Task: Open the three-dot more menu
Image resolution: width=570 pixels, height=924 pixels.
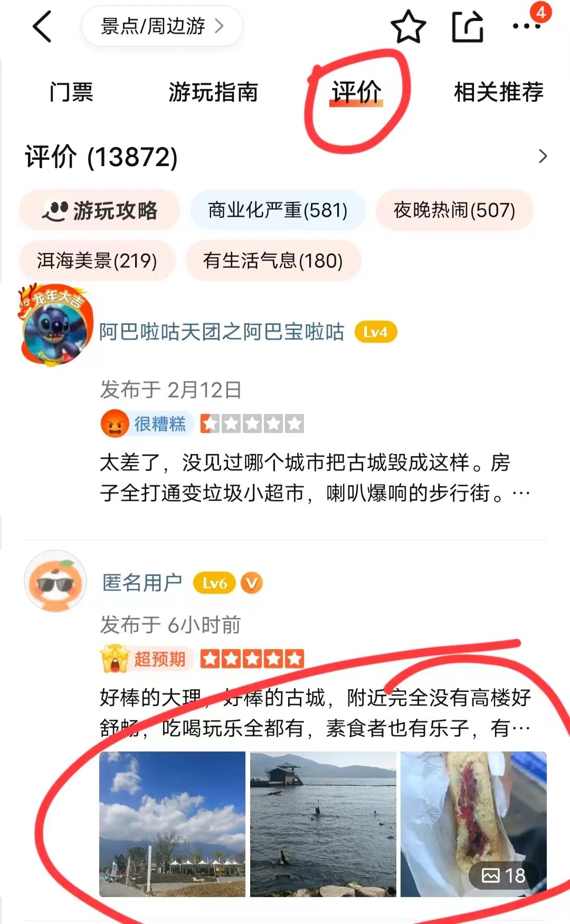Action: point(527,25)
